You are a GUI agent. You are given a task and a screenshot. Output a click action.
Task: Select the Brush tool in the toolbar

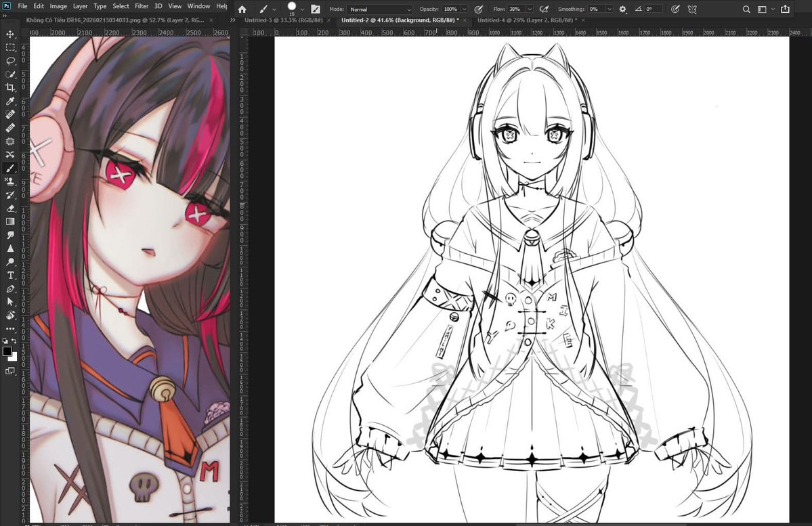click(10, 169)
